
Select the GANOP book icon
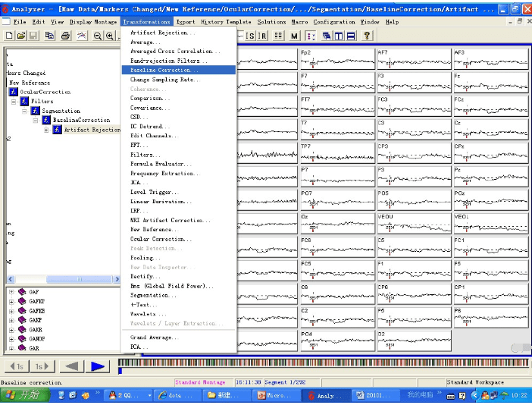(22, 338)
